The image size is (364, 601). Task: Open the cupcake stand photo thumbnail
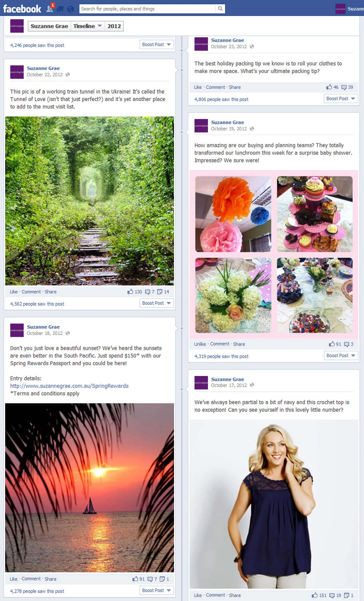(314, 214)
